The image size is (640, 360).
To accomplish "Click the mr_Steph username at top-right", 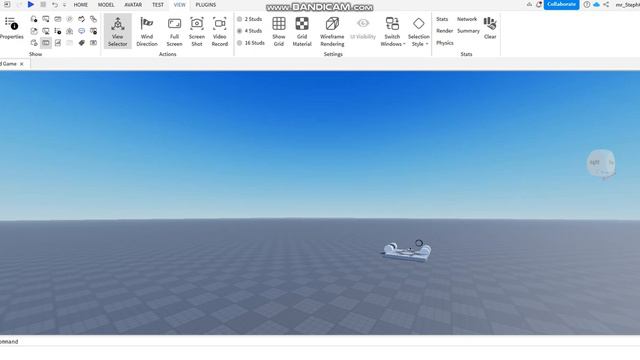I will click(627, 5).
